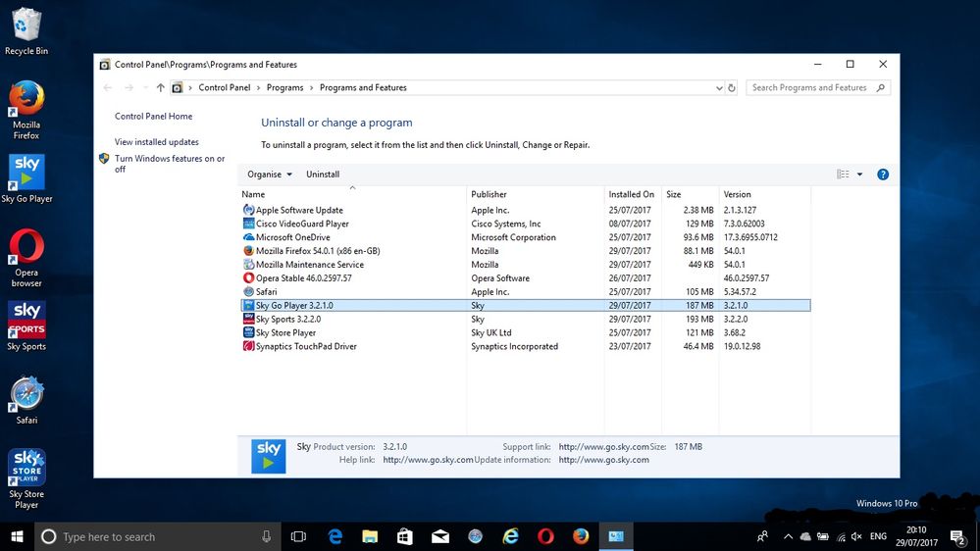Sort by the Version column header
Screen dimensions: 980x551
point(764,194)
